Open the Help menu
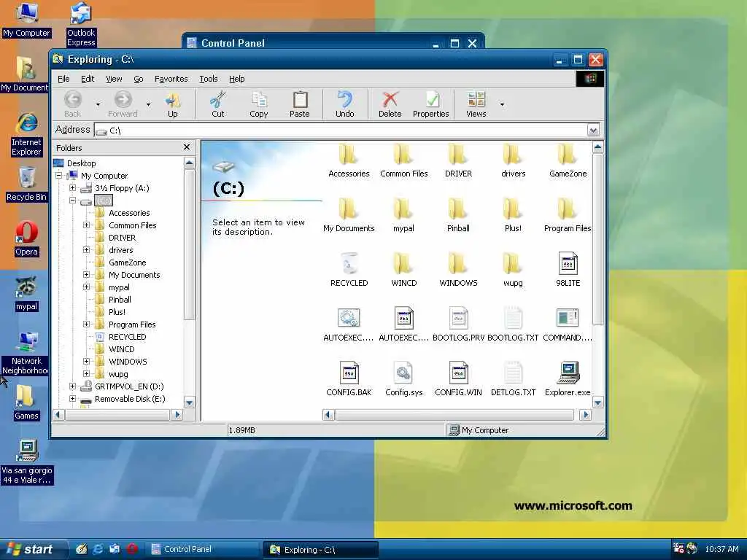 pyautogui.click(x=237, y=79)
